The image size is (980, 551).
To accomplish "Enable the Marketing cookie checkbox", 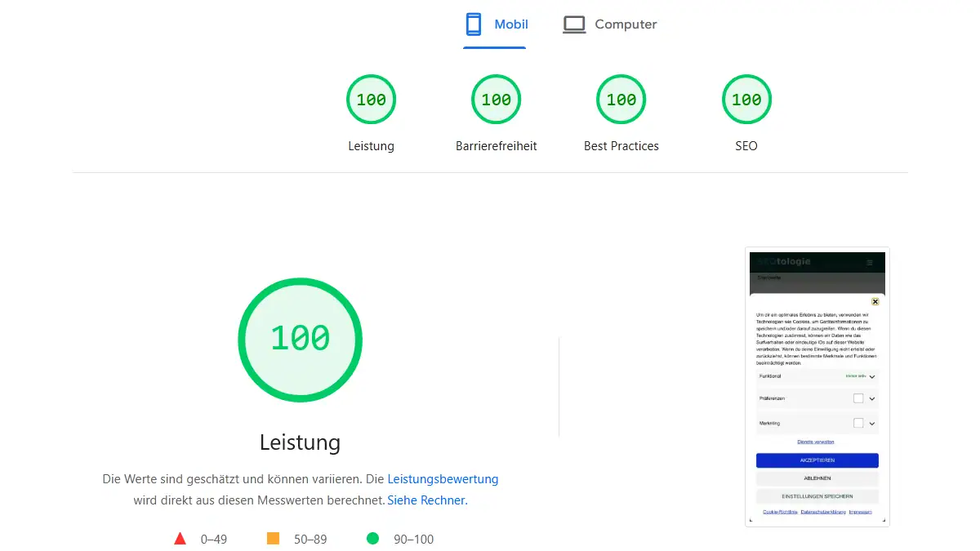I will (858, 424).
